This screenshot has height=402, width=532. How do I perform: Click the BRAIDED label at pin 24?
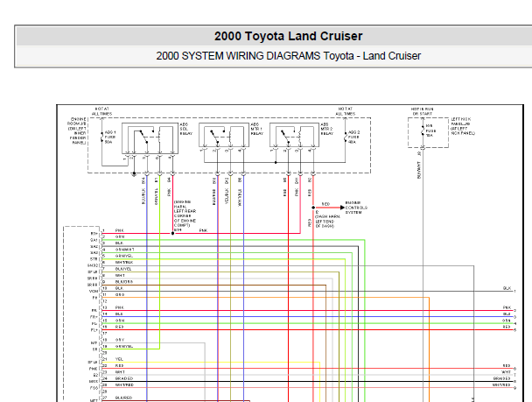[124, 378]
